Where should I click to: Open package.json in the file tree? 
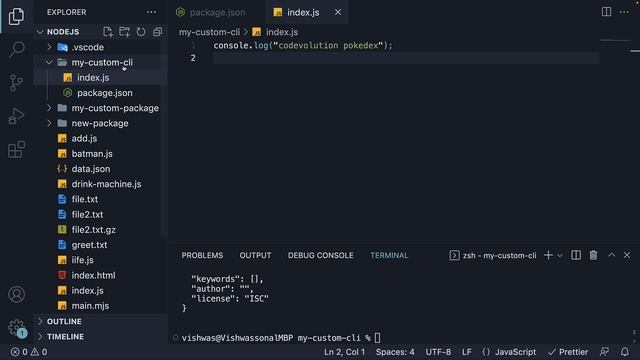100,93
